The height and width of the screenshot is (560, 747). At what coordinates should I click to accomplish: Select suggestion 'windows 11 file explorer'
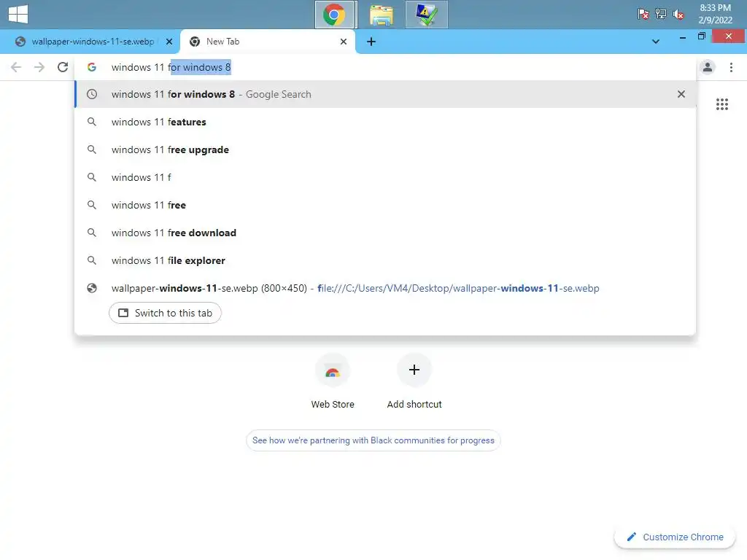[x=385, y=260]
